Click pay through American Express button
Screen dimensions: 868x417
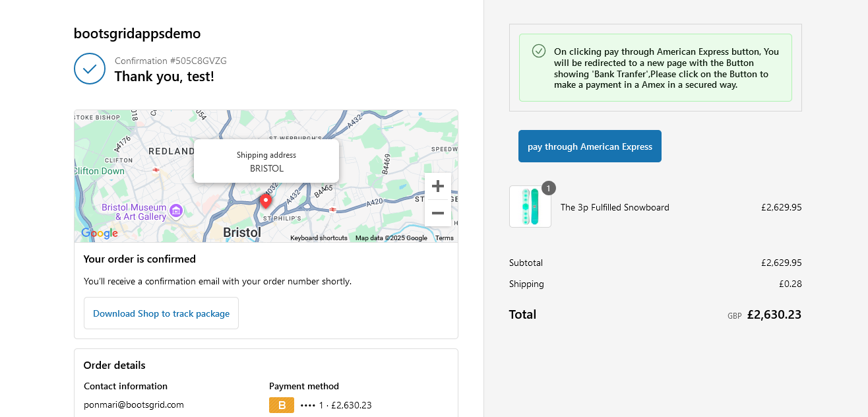click(590, 146)
